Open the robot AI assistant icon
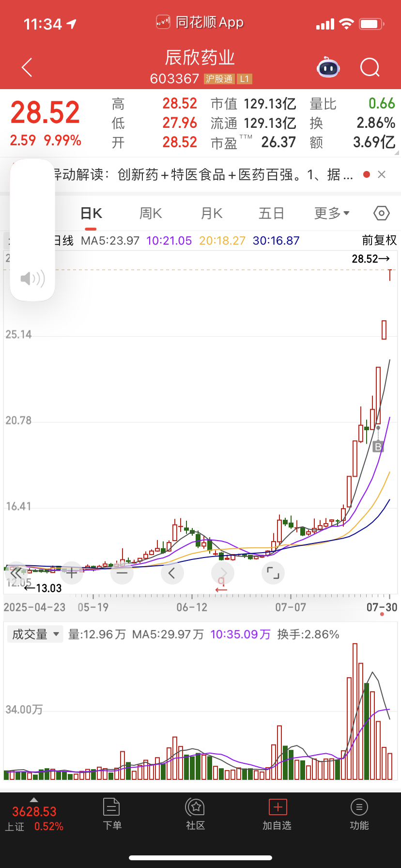Image resolution: width=401 pixels, height=868 pixels. [x=328, y=67]
